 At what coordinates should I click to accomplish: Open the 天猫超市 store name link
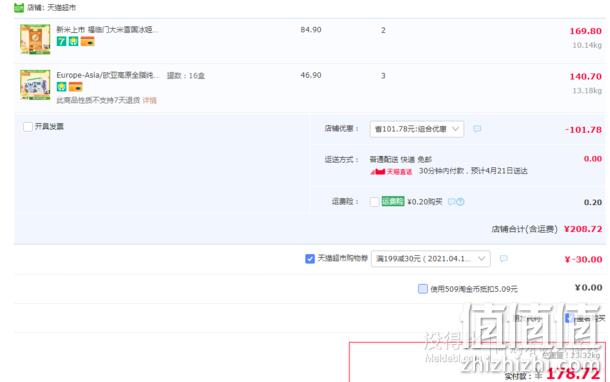[x=61, y=7]
